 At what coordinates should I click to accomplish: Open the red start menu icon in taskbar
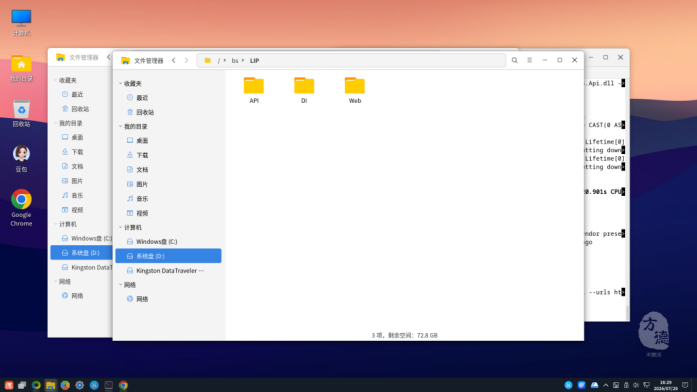tap(9, 385)
